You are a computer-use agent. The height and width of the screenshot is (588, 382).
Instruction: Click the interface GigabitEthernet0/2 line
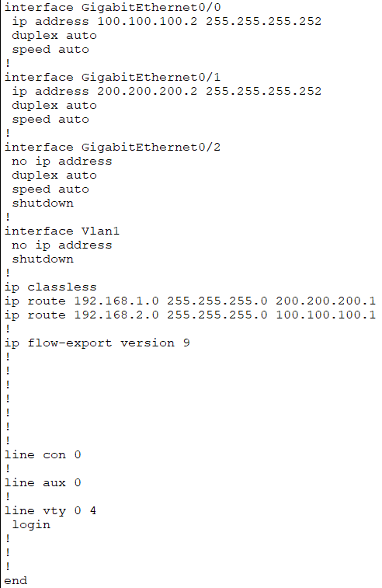click(x=113, y=147)
